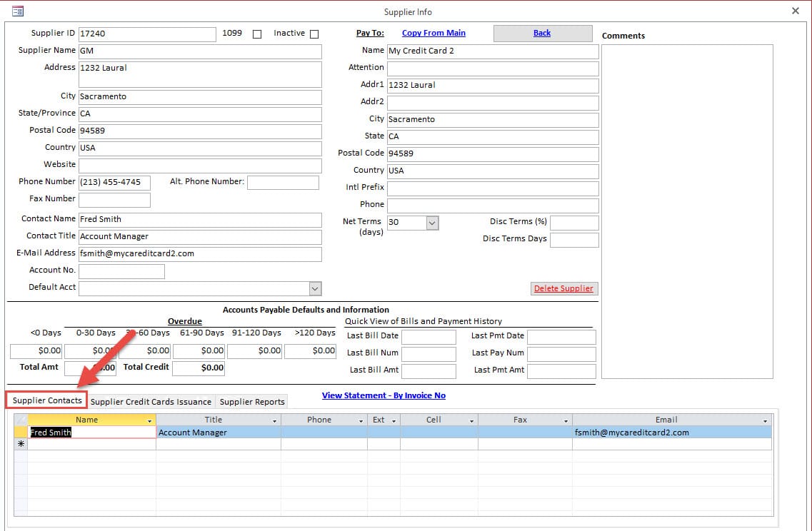The width and height of the screenshot is (812, 531).
Task: Tick the 1099 checkbox
Action: pos(257,34)
